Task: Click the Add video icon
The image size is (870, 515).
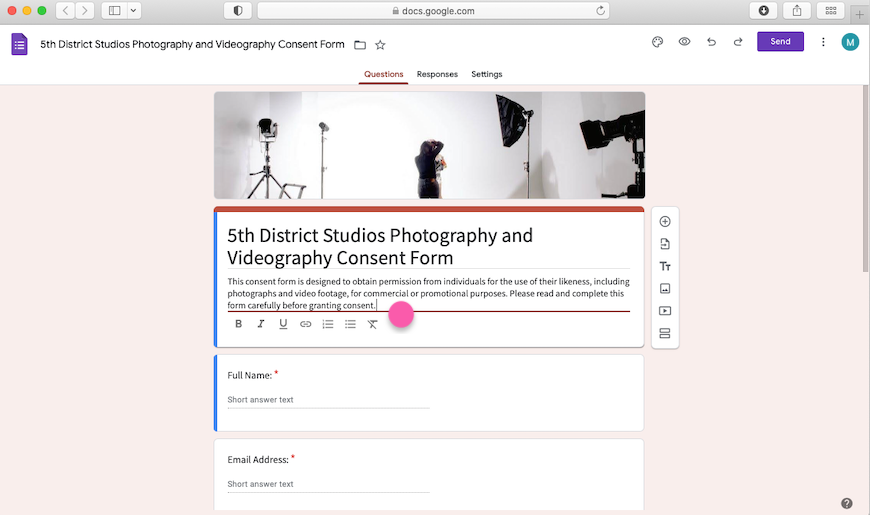Action: coord(665,311)
